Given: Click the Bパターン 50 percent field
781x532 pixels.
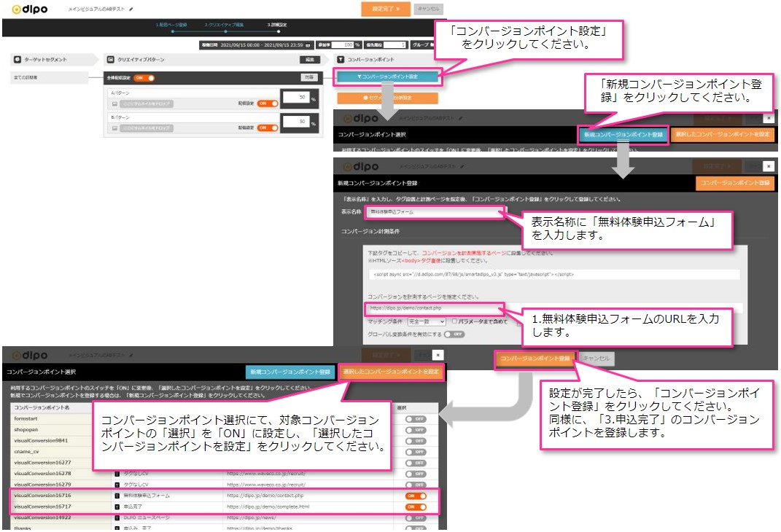Looking at the screenshot, I should coord(295,123).
